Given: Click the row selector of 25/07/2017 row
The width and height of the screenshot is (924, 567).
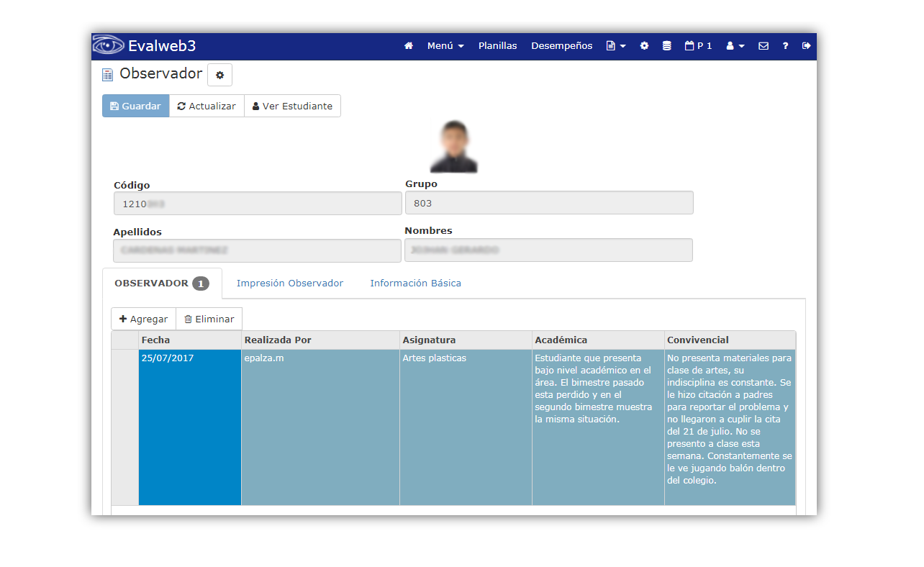Looking at the screenshot, I should tap(125, 427).
